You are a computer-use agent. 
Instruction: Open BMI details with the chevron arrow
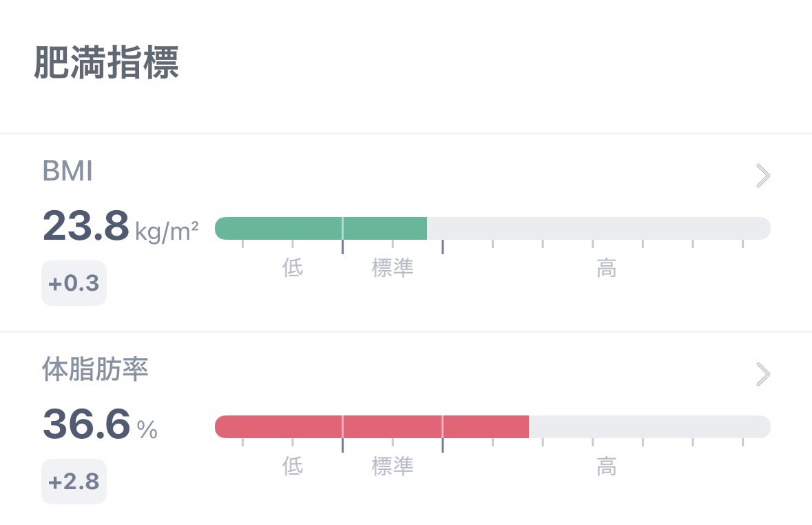pyautogui.click(x=762, y=176)
